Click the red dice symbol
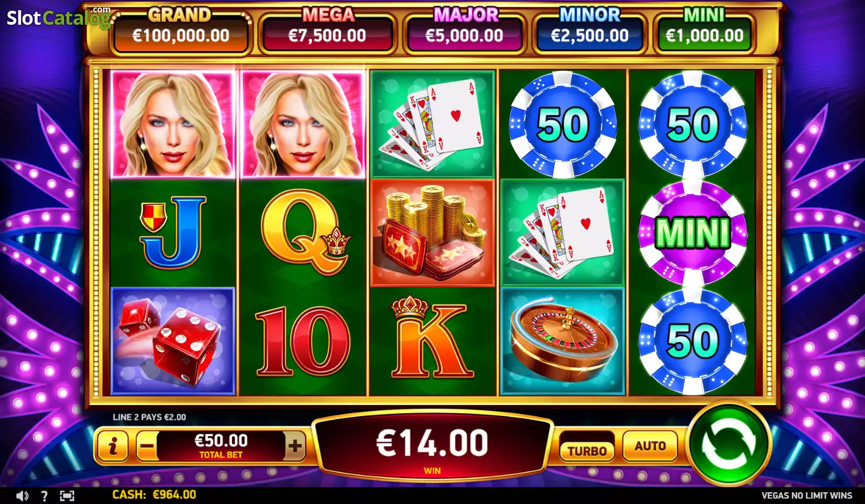The height and width of the screenshot is (504, 865). tap(173, 341)
